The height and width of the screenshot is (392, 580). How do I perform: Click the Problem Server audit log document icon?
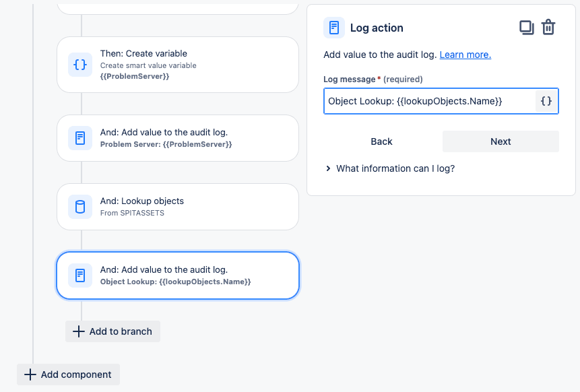click(80, 138)
